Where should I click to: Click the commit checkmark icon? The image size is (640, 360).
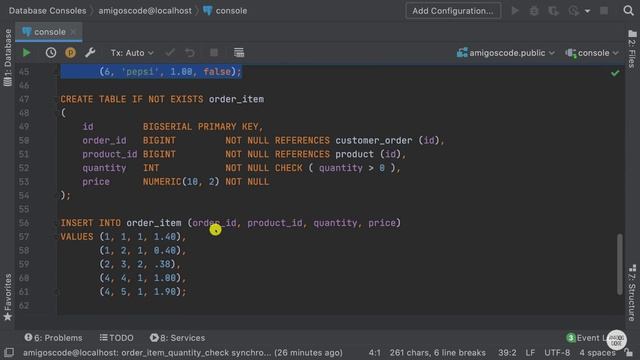170,53
